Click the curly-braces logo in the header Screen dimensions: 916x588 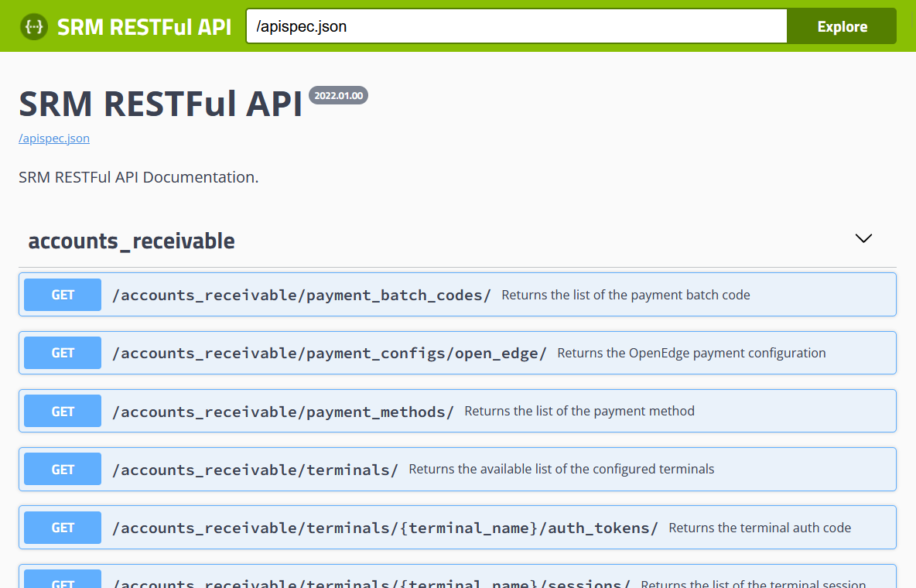[34, 26]
